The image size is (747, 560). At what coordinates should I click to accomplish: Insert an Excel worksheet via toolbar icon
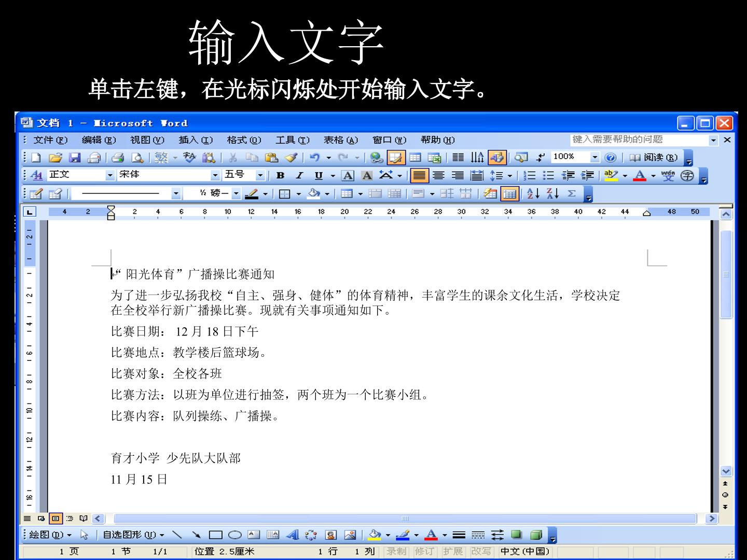click(x=435, y=157)
